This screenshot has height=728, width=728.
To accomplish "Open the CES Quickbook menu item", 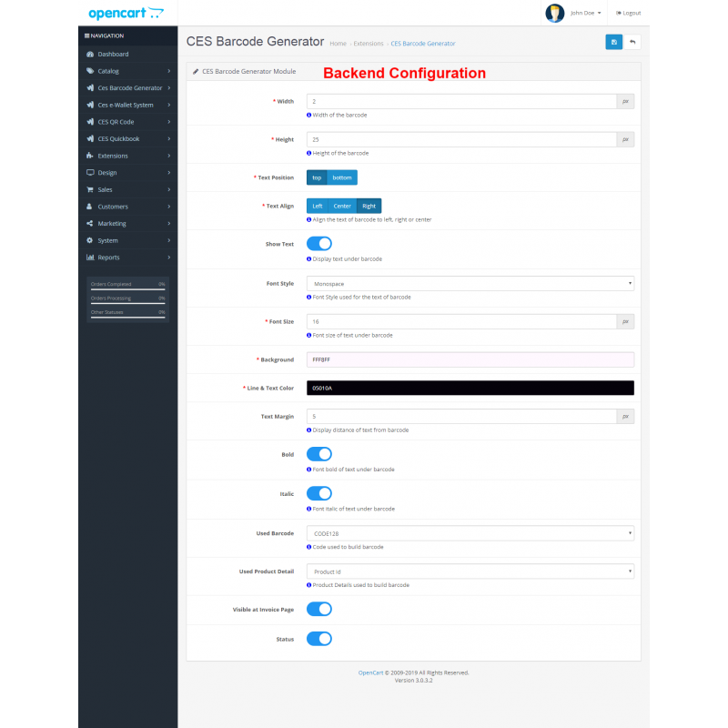I will [x=127, y=139].
